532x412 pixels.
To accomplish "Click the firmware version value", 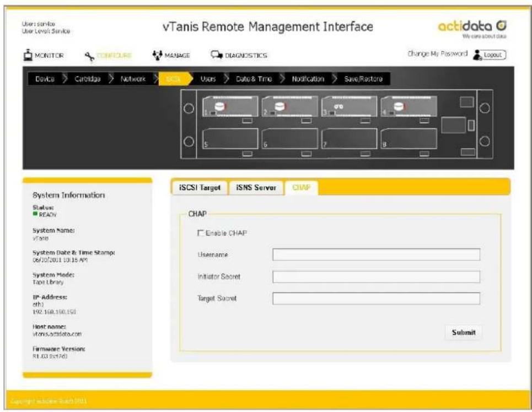I will click(50, 356).
